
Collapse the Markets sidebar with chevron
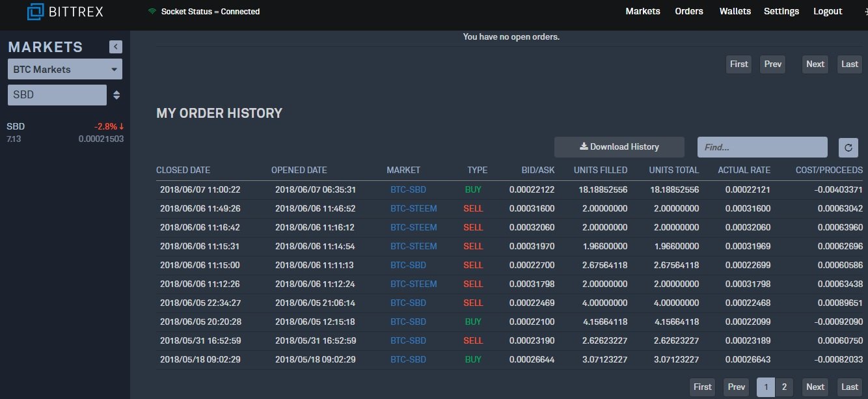coord(116,46)
